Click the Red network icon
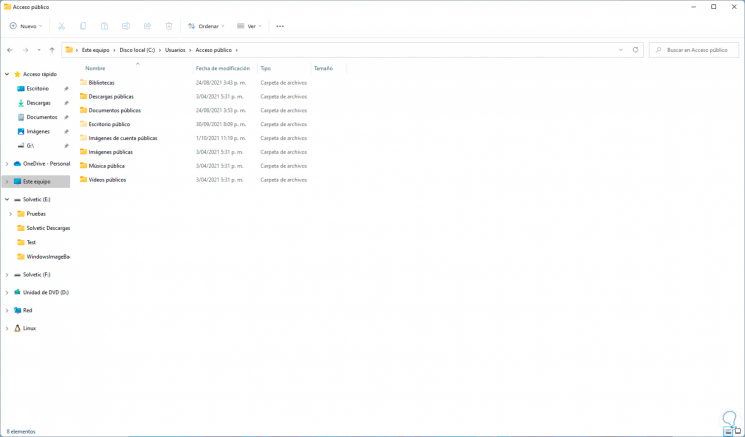745x437 pixels. click(18, 310)
